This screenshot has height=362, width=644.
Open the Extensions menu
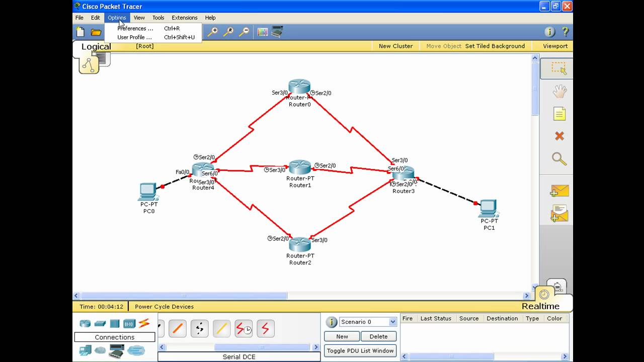pyautogui.click(x=185, y=18)
